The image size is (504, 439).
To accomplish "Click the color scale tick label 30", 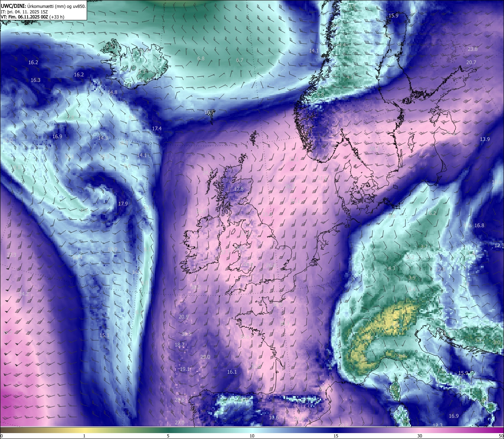I will click(420, 436).
